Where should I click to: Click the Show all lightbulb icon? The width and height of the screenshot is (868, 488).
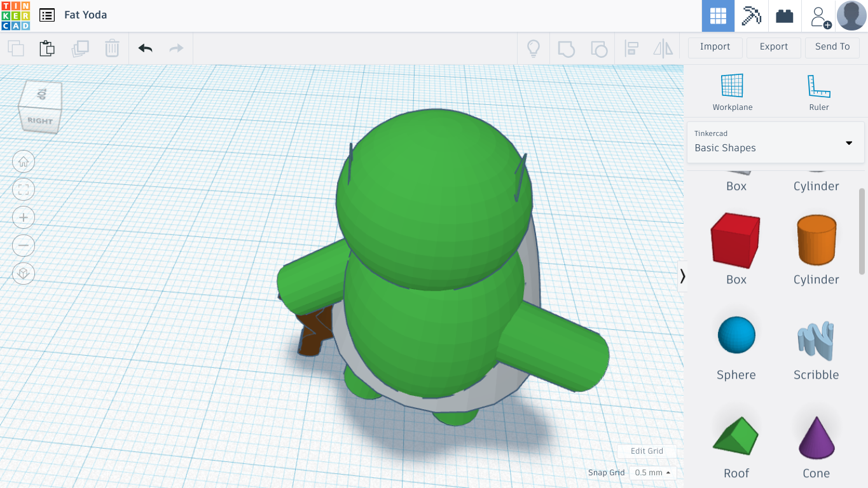(533, 48)
